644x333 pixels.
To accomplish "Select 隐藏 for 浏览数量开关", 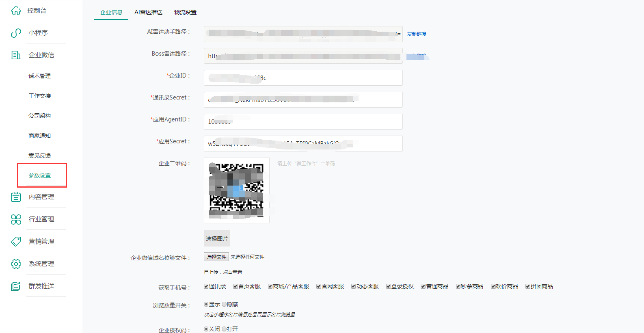I will [224, 304].
